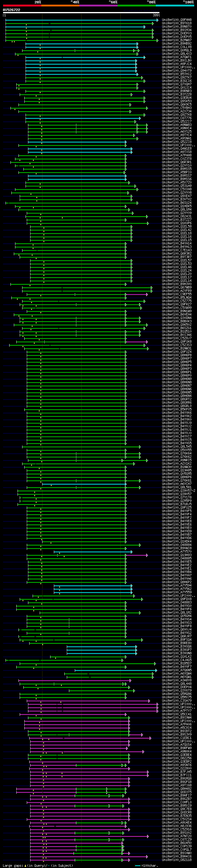
Task: Select the UniRef100_A7QWT1 label
Action: coord(177,57)
